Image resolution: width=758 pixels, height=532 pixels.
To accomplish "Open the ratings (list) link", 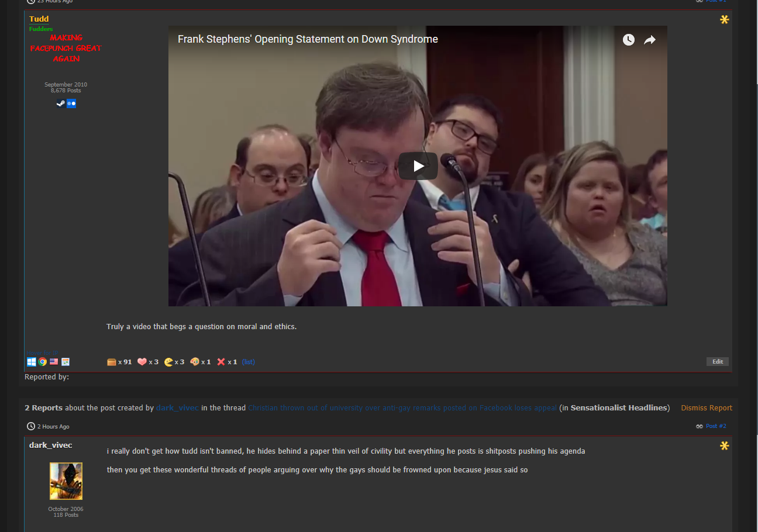I will pyautogui.click(x=249, y=362).
